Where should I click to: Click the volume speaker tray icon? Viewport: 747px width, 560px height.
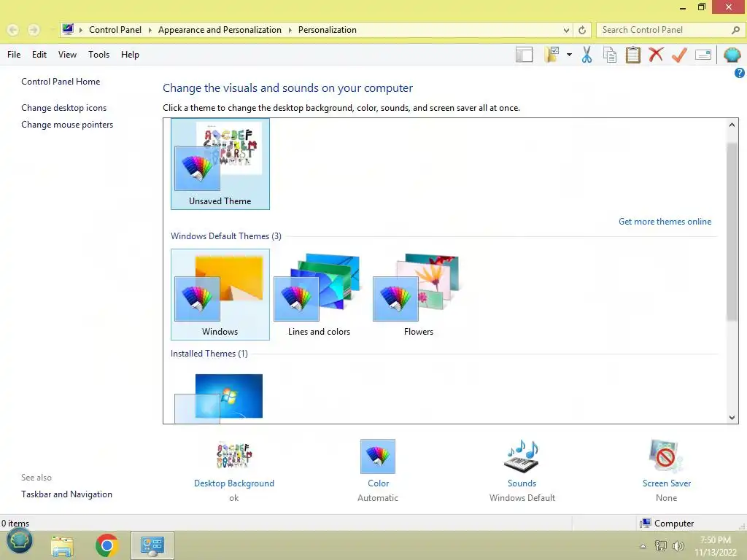point(678,546)
